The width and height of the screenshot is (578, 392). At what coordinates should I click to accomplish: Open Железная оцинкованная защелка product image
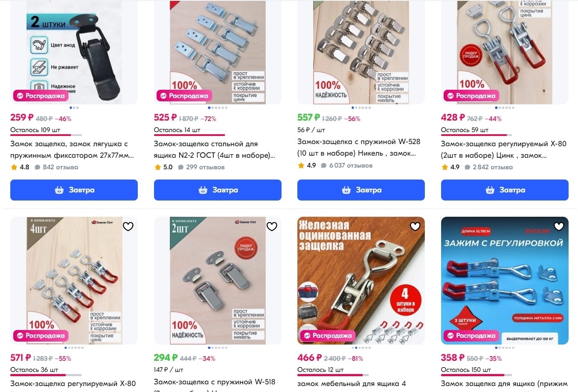pos(361,280)
